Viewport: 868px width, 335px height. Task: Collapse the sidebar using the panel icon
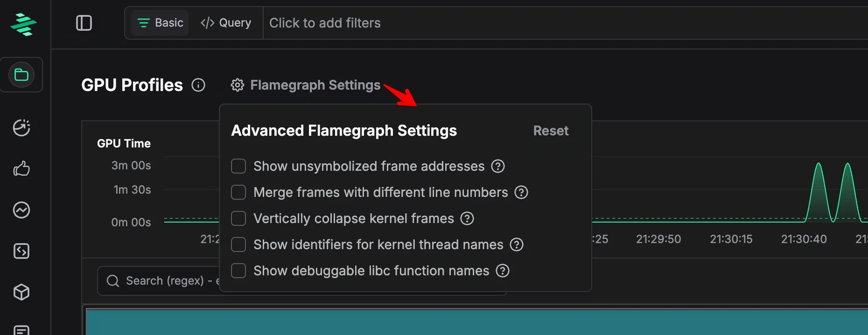tap(84, 22)
